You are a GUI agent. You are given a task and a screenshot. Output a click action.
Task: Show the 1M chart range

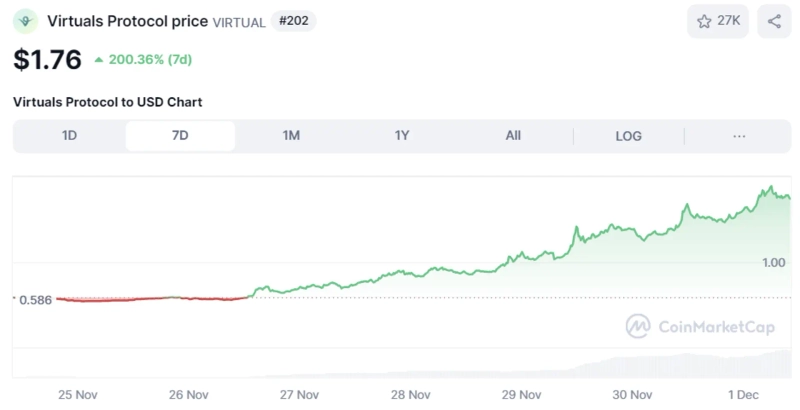(x=291, y=136)
